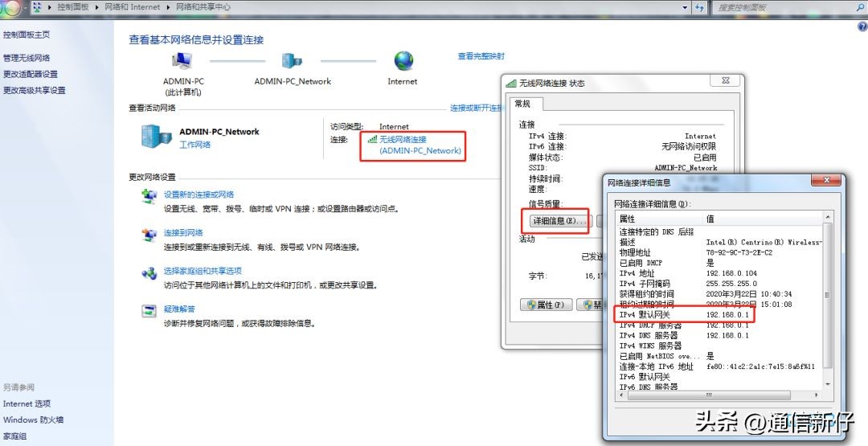The image size is (868, 446).
Task: Open 无线网络连接 (ADMIN-PC_Network) link
Action: click(420, 145)
